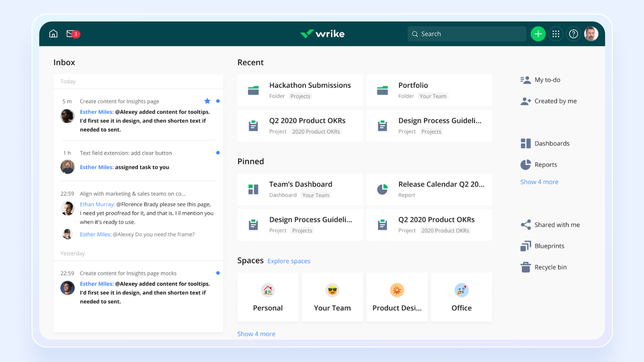
Task: Open Dashboards from sidebar
Action: pyautogui.click(x=545, y=143)
